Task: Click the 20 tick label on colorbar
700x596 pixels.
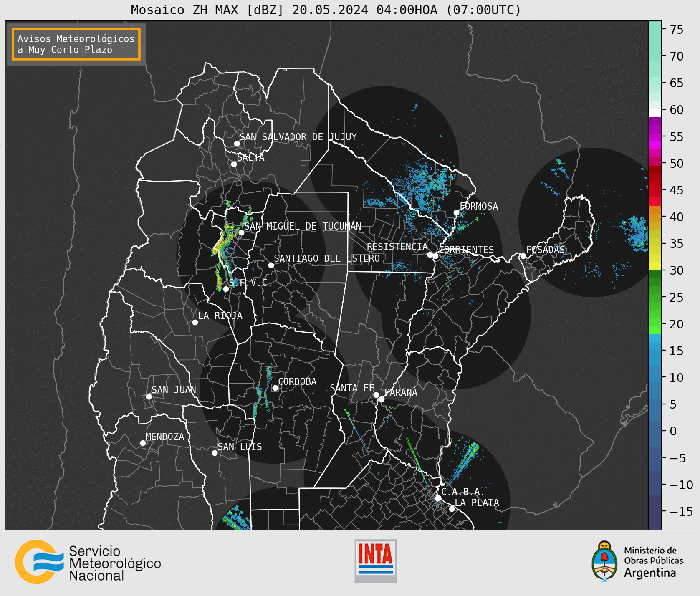Action: pyautogui.click(x=677, y=324)
